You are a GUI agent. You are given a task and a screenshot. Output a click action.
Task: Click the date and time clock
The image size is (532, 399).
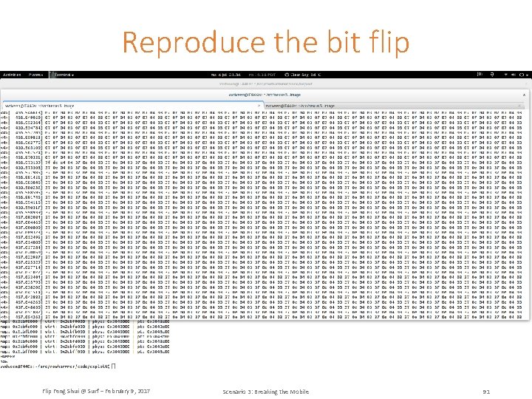click(225, 75)
